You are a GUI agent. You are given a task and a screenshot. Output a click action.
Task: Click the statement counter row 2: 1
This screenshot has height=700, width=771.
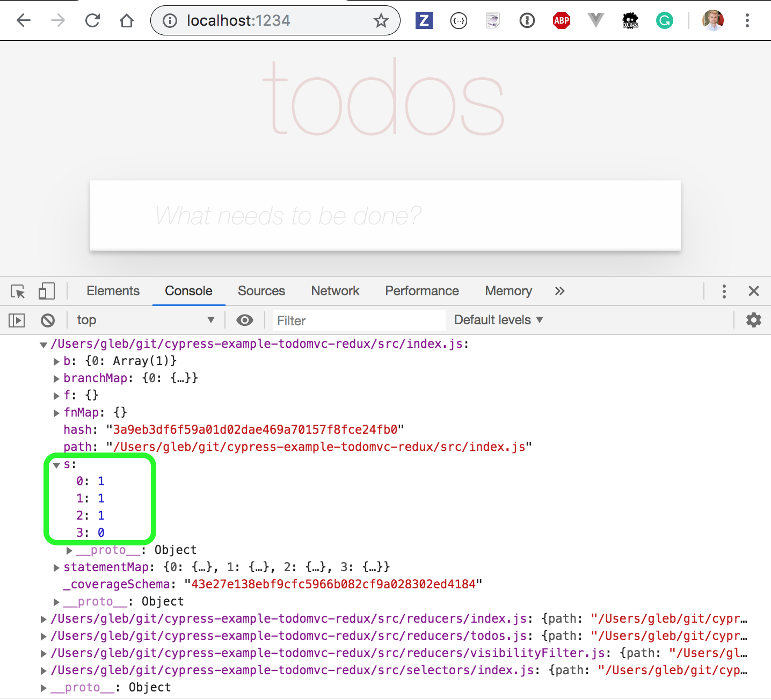click(x=90, y=515)
